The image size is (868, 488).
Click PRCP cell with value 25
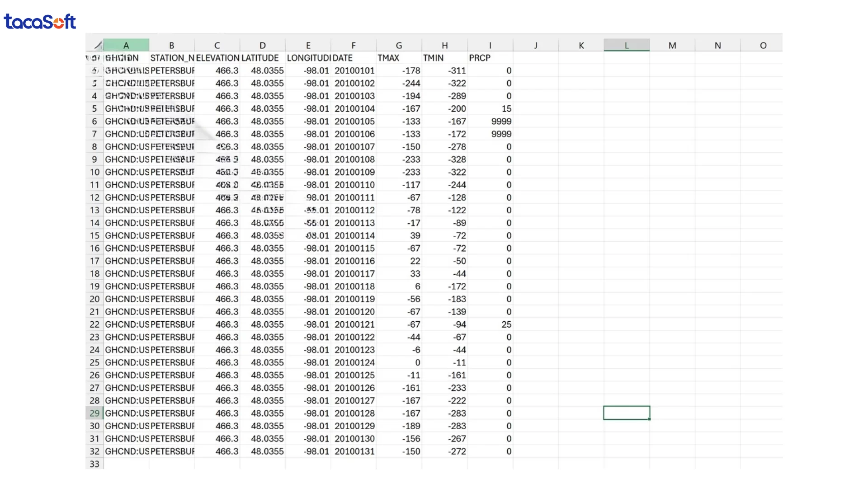coord(491,324)
